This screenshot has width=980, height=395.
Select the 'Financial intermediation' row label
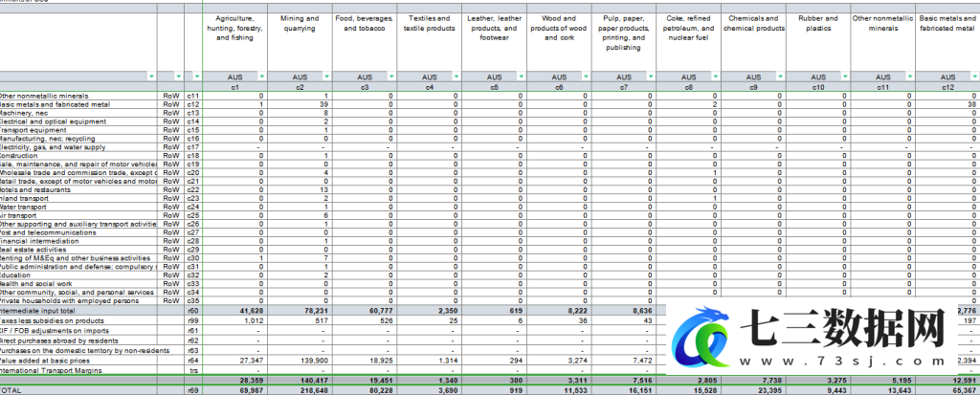tap(39, 241)
